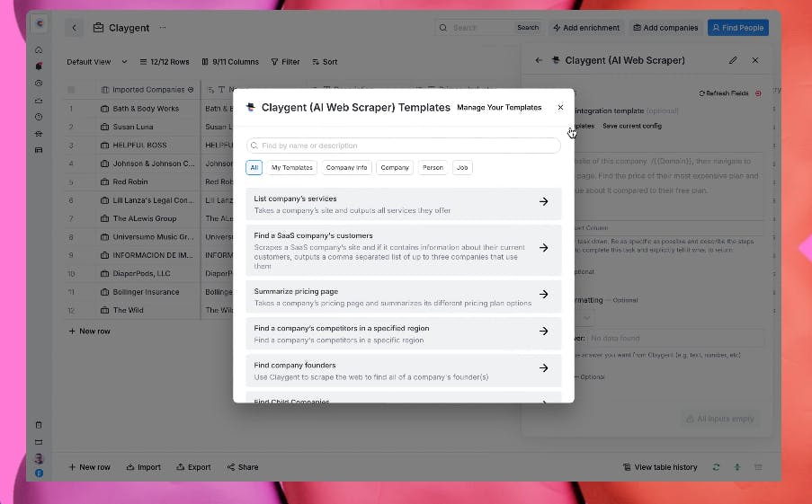Open the Find a SaaS company's customers template
Screen dimensions: 812x504
click(x=404, y=250)
